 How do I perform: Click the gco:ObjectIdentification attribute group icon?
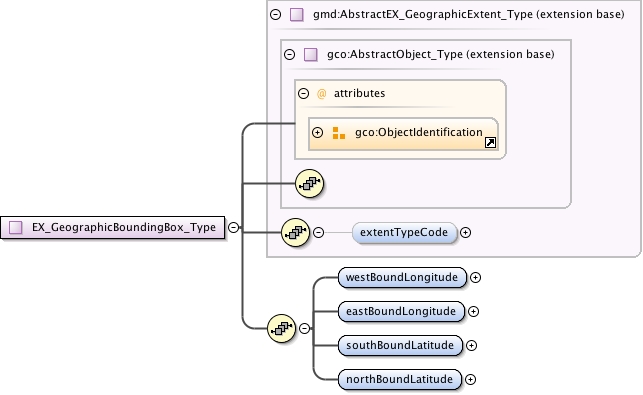click(x=339, y=133)
